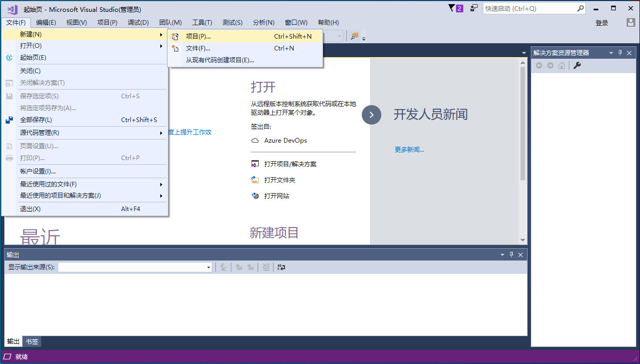
Task: Click 关闭(C) in the File menu
Action: tap(85, 71)
